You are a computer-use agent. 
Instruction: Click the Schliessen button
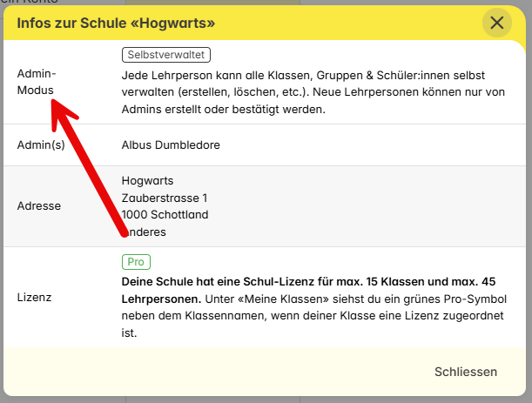click(x=466, y=372)
